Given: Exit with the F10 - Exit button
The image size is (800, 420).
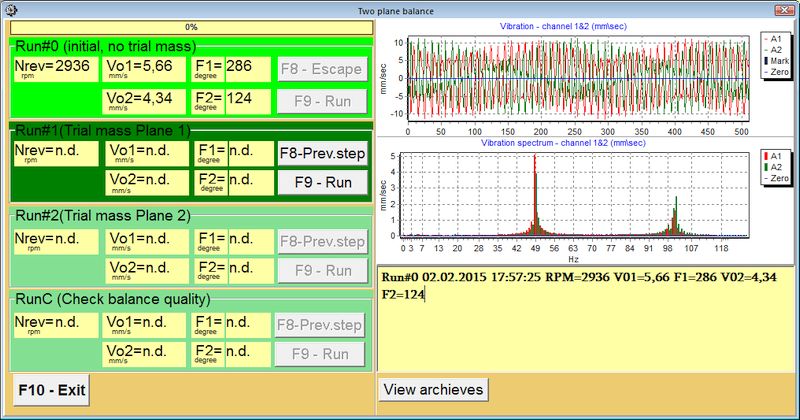Looking at the screenshot, I should coord(51,390).
